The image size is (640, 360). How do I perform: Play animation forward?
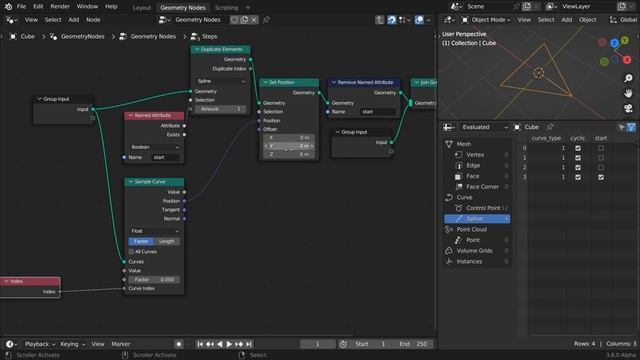(229, 344)
